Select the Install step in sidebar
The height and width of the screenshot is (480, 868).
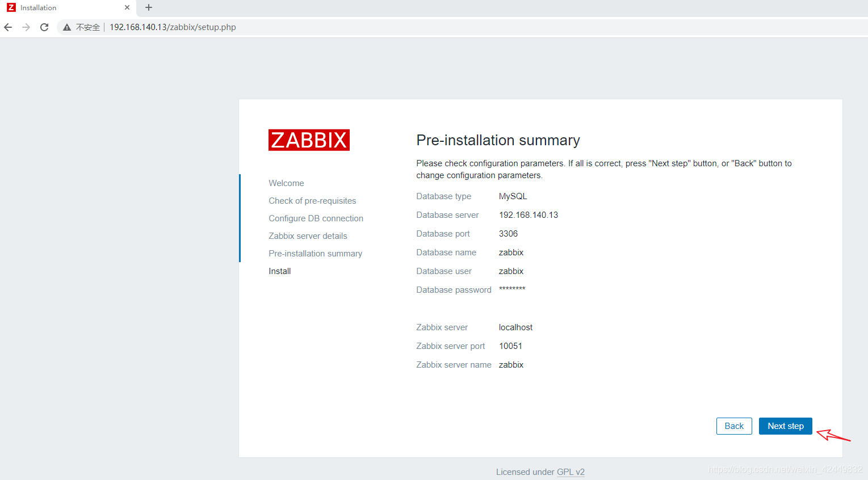[279, 271]
